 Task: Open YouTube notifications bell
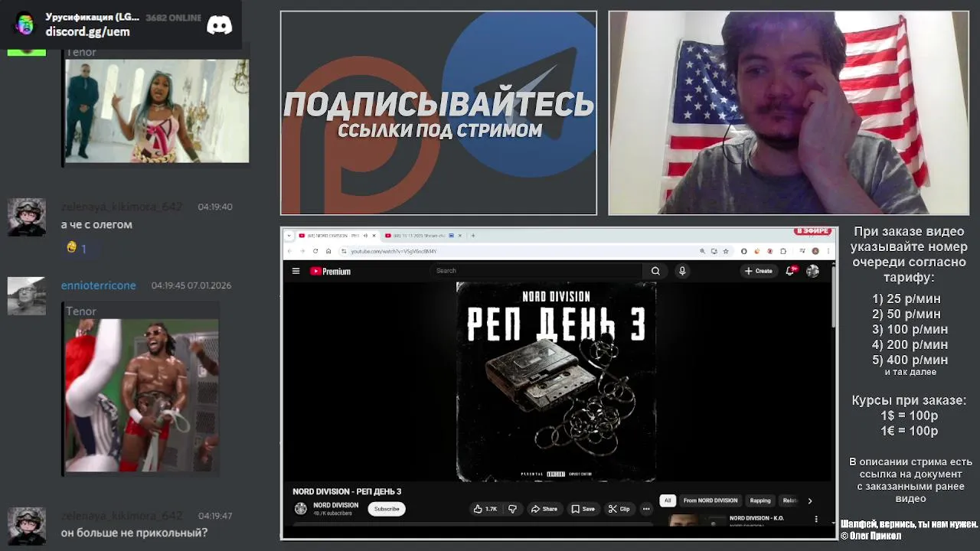click(790, 271)
